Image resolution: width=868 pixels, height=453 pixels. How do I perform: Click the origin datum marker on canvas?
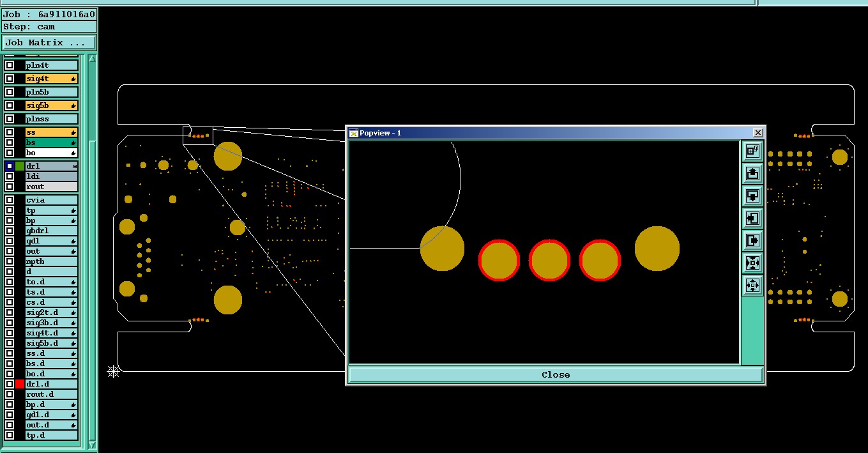pos(113,371)
